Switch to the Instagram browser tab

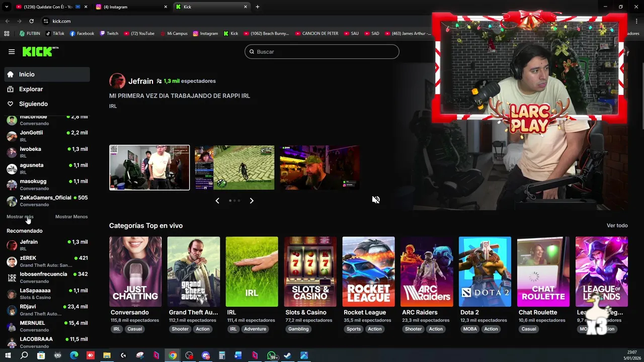click(x=131, y=7)
